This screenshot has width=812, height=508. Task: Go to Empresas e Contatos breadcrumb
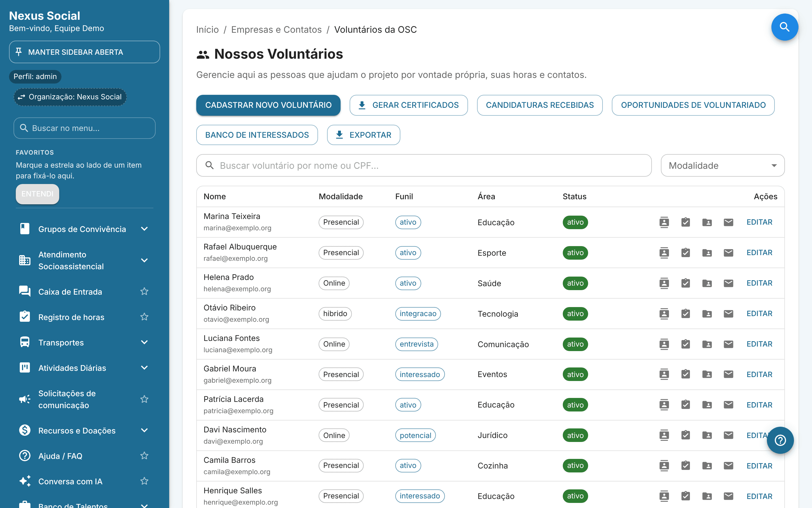pyautogui.click(x=276, y=30)
